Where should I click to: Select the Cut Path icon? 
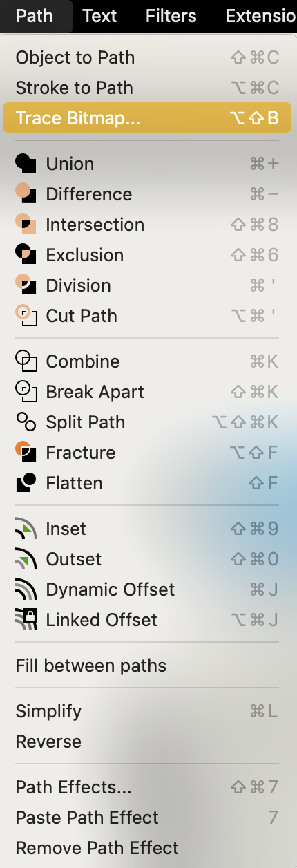point(26,316)
